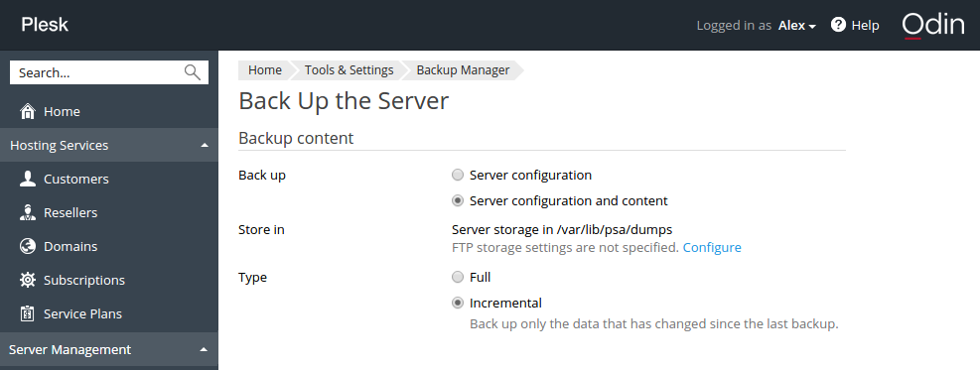980x370 pixels.
Task: Click the Customers person icon
Action: (x=28, y=179)
